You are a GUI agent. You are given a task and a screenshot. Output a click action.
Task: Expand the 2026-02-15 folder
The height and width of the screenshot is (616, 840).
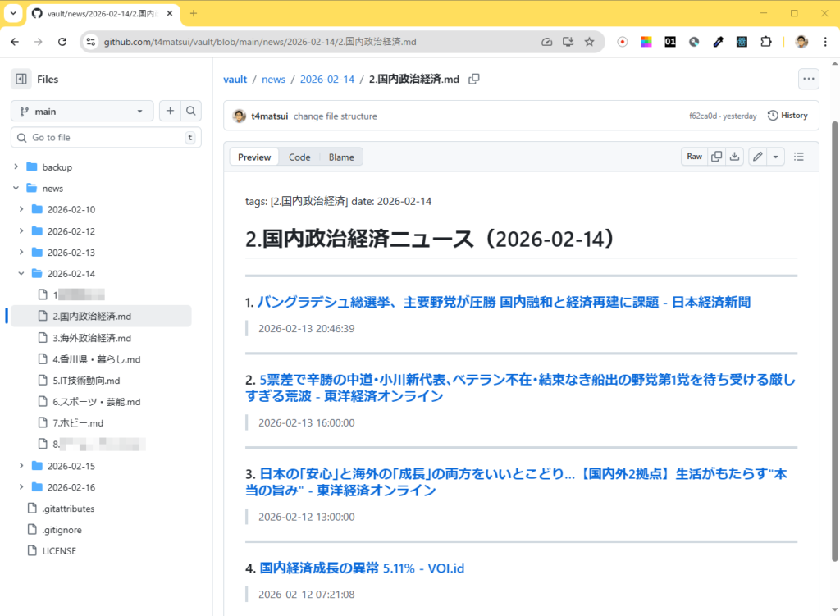(21, 466)
